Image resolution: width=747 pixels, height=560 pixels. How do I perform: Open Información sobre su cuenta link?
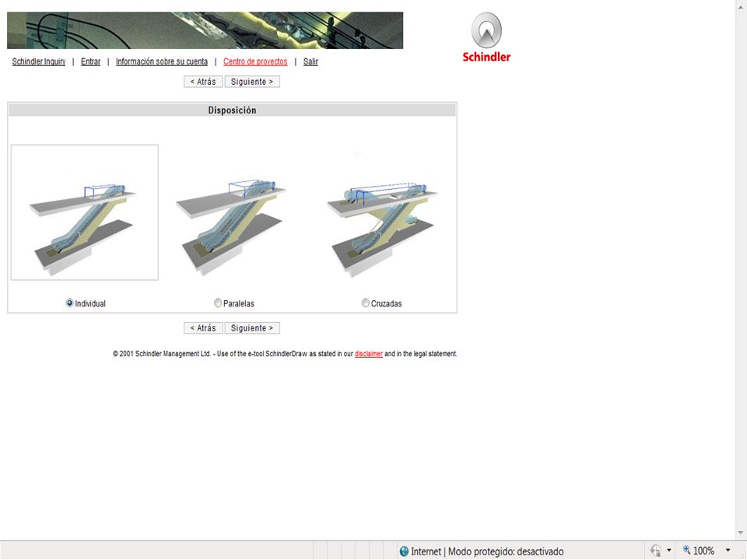[x=162, y=61]
